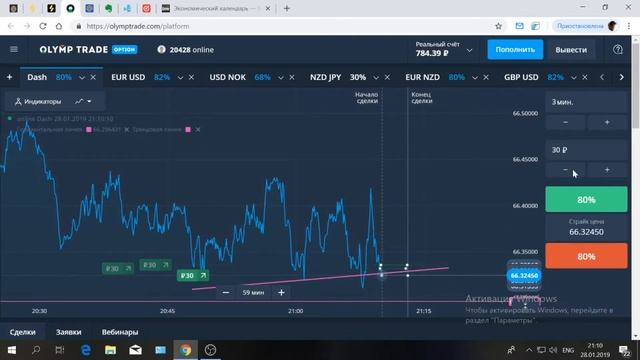
Task: Open the Заявки tab
Action: 69,332
